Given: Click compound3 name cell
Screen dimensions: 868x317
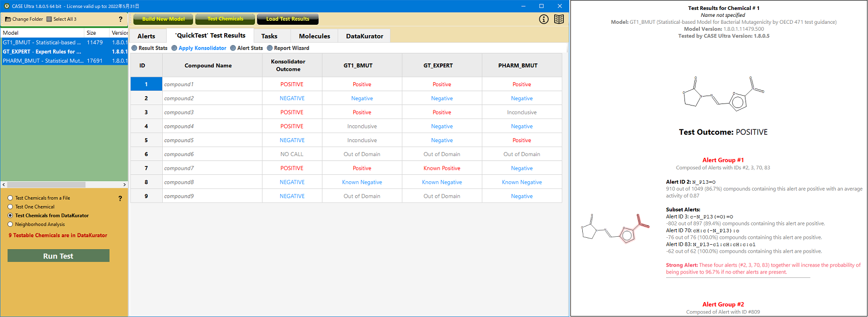Looking at the screenshot, I should tap(212, 112).
